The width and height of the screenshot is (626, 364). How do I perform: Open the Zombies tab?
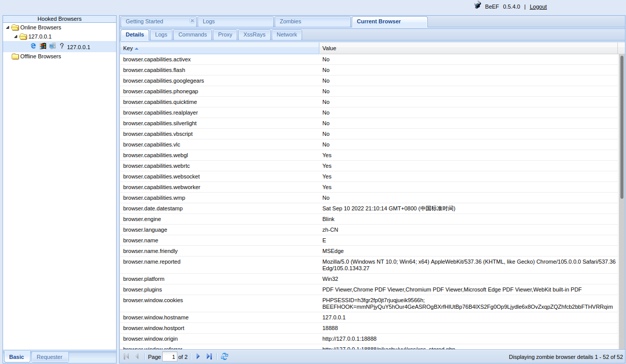290,21
